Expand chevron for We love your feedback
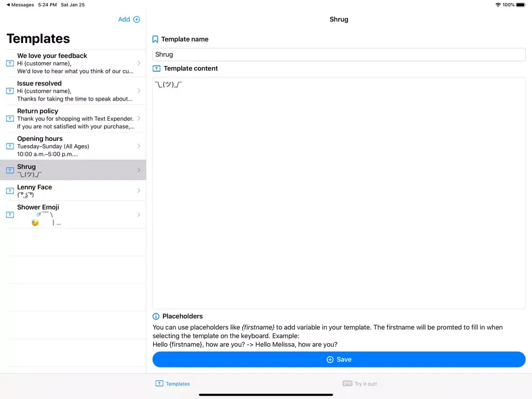 (x=139, y=63)
